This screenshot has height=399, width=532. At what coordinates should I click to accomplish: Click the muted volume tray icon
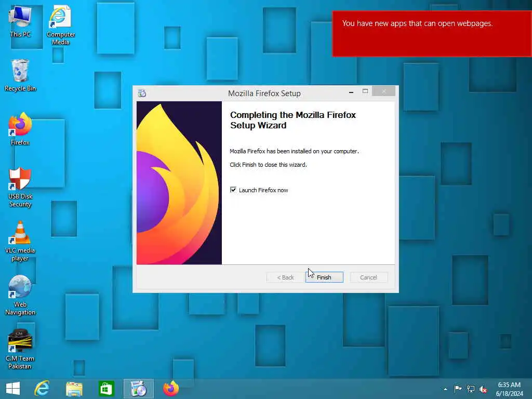tap(483, 389)
